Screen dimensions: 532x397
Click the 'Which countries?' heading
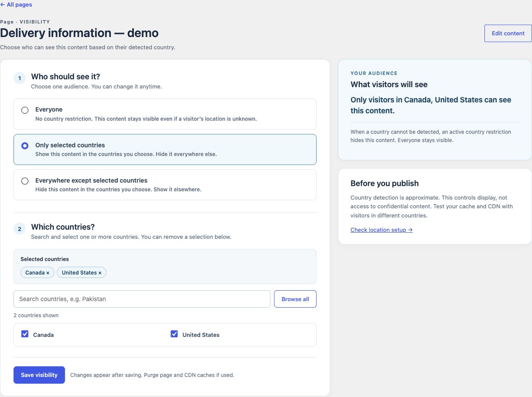[63, 227]
